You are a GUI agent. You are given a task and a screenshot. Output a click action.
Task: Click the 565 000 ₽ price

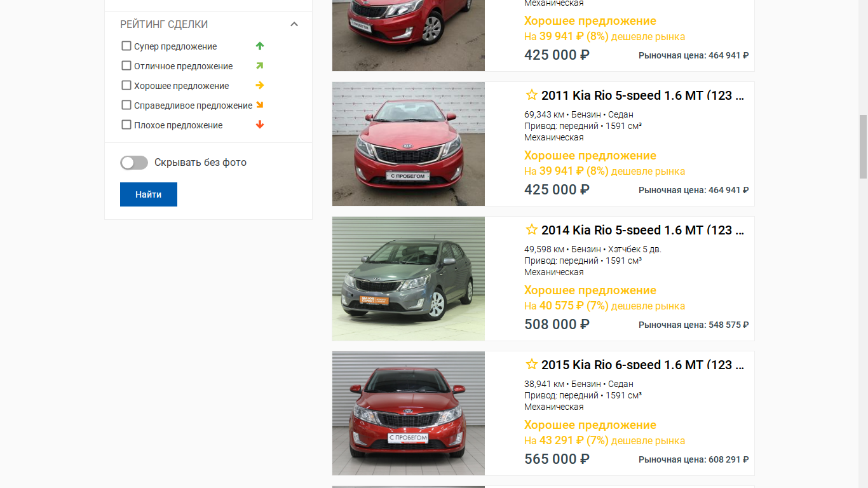tap(557, 459)
